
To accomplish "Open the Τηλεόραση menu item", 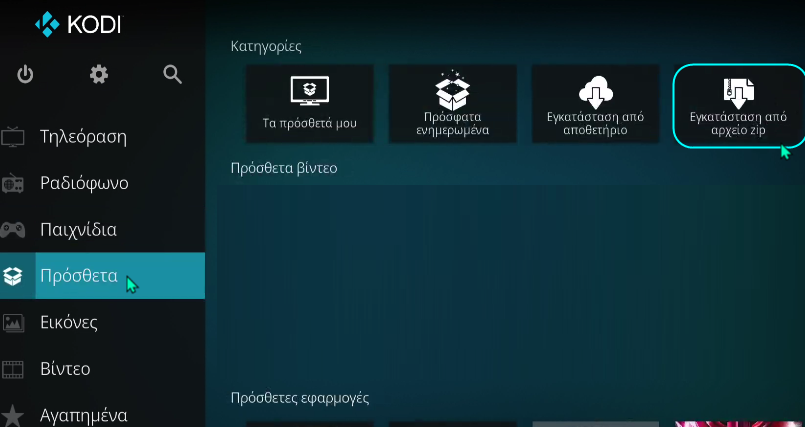I will (x=102, y=137).
